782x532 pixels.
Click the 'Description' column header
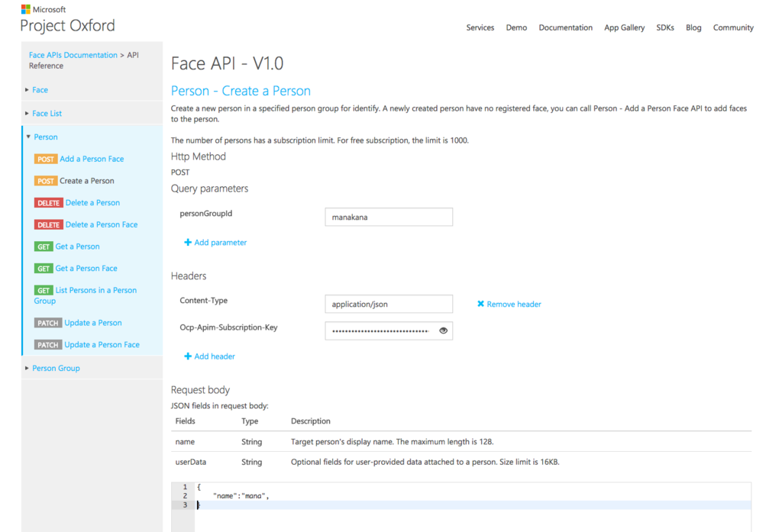(x=310, y=421)
